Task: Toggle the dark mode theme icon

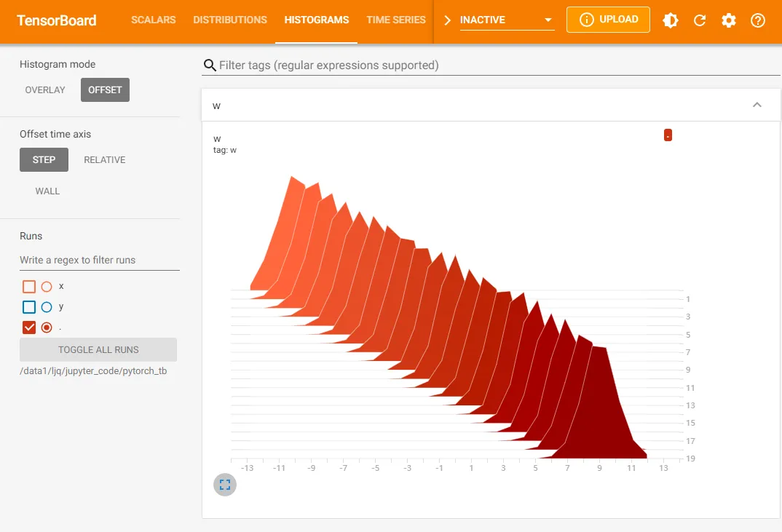Action: click(x=671, y=20)
